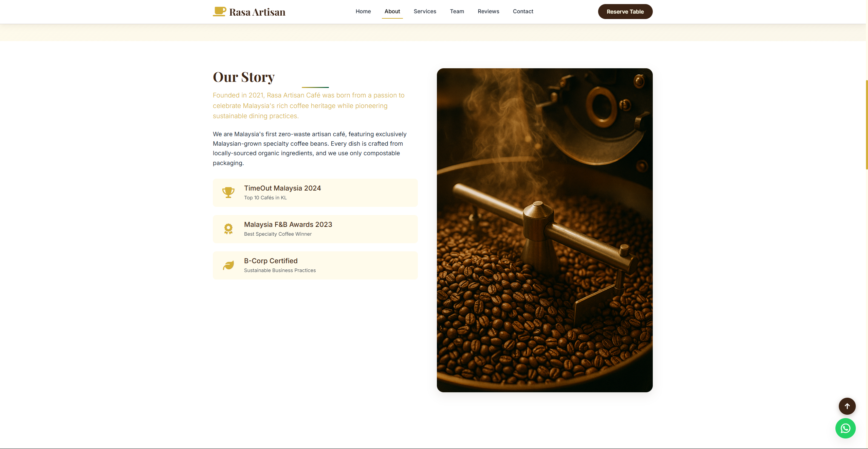Select the Malaysia F&B Awards 2023 card
Viewport: 868px width, 449px height.
click(x=315, y=229)
